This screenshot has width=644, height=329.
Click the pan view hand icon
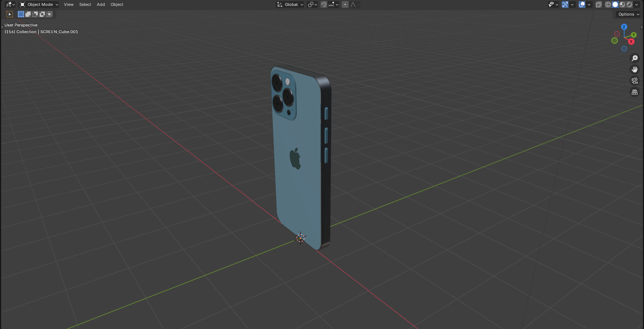pos(635,69)
